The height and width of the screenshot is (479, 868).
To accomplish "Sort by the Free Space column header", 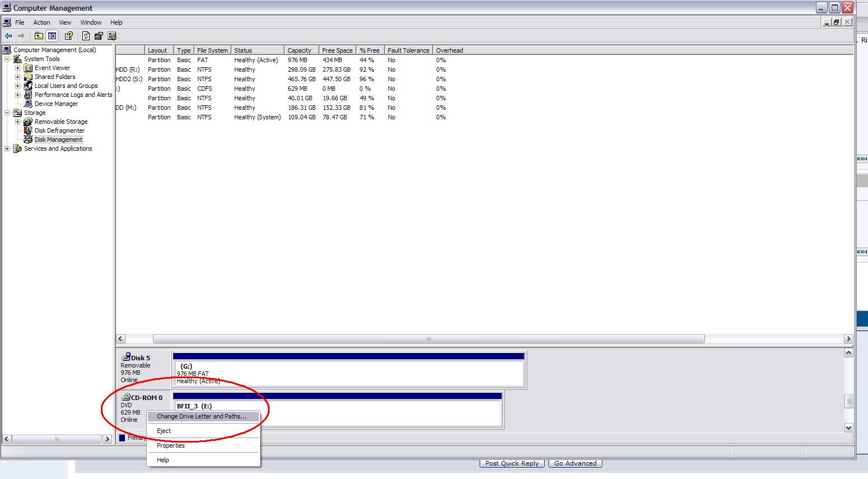I will [x=337, y=50].
